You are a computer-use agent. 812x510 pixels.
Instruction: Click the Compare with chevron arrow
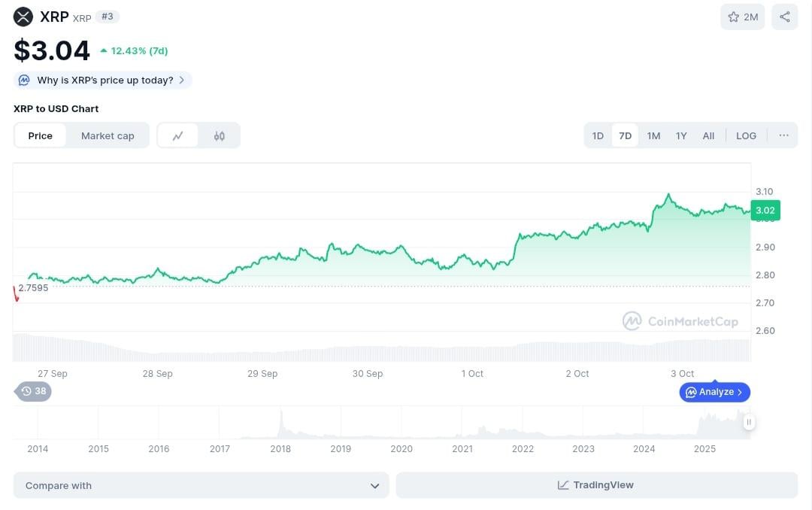(374, 486)
